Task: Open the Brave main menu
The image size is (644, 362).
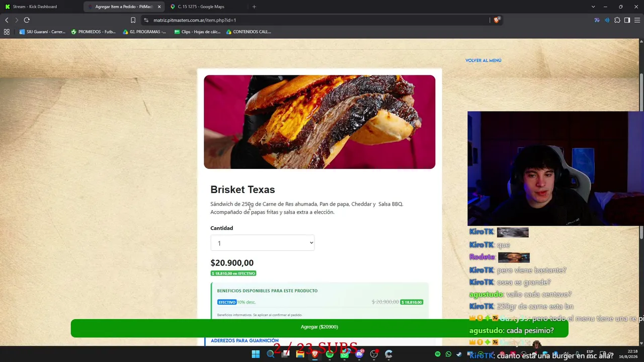Action: pos(637,20)
